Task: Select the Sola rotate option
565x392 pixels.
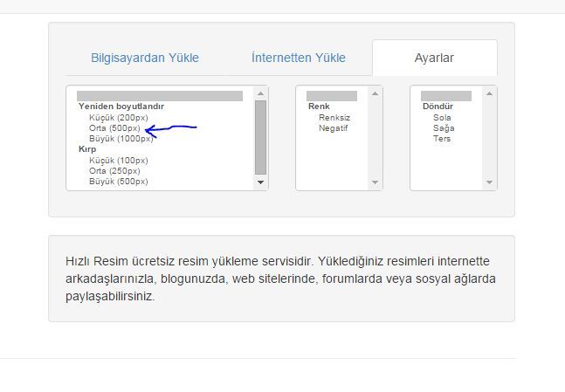Action: pos(442,118)
